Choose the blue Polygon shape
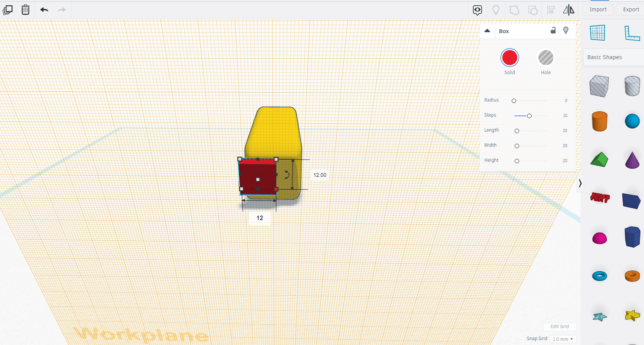Screen dimensions: 644x345 click(x=632, y=237)
